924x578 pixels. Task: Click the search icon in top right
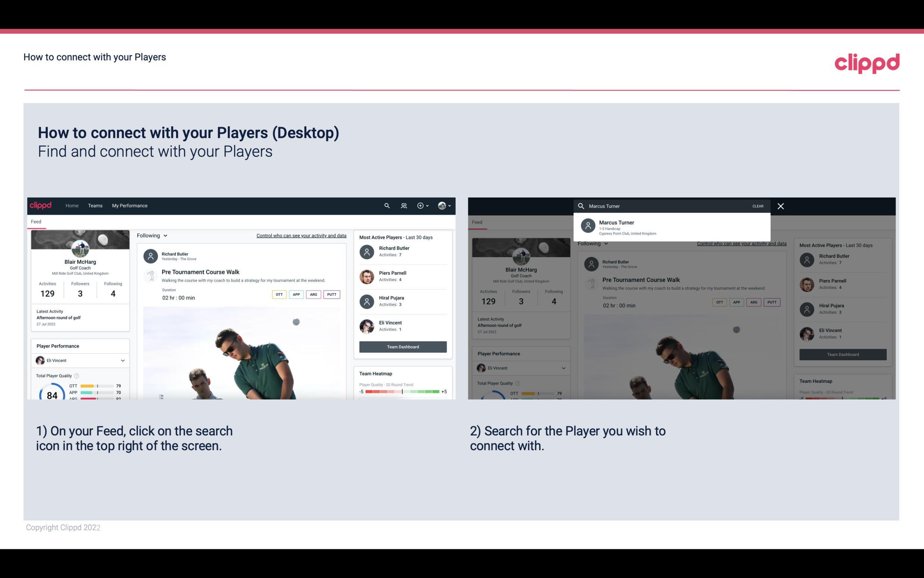386,205
